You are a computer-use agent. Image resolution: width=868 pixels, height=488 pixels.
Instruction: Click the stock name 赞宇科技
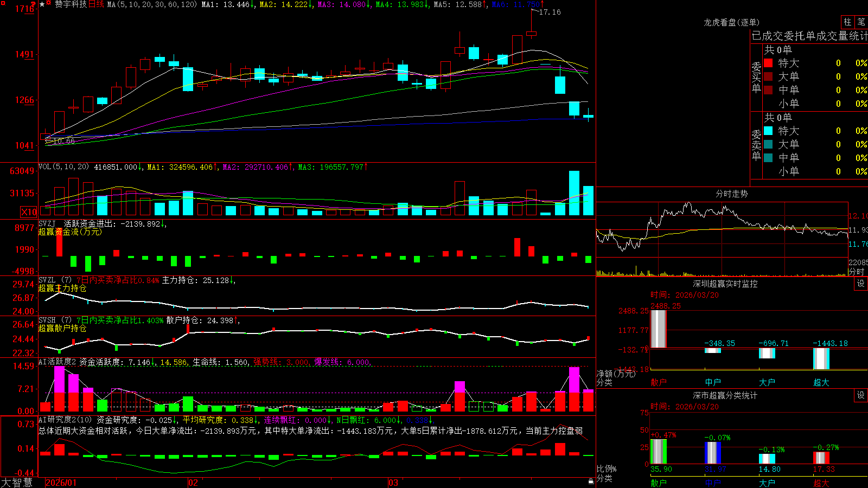click(x=71, y=4)
